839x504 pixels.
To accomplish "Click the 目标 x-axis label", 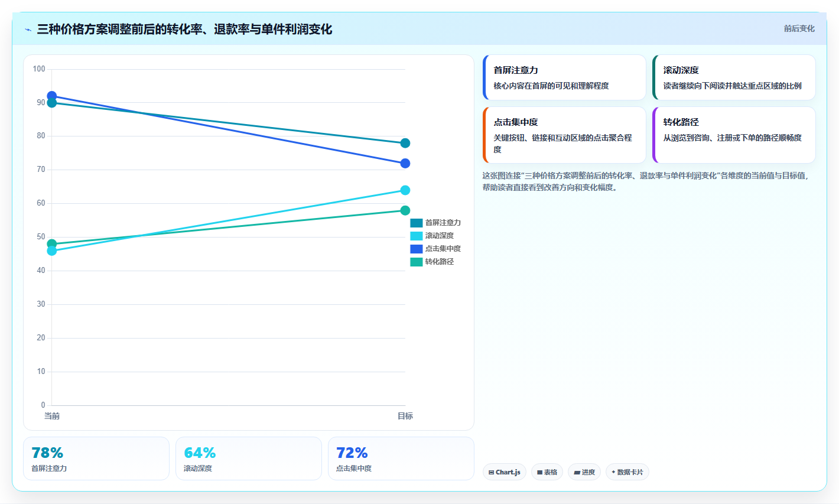I will pos(405,416).
